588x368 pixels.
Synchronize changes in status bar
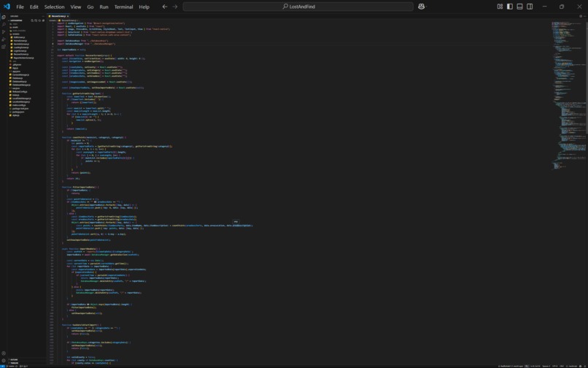tap(17, 366)
